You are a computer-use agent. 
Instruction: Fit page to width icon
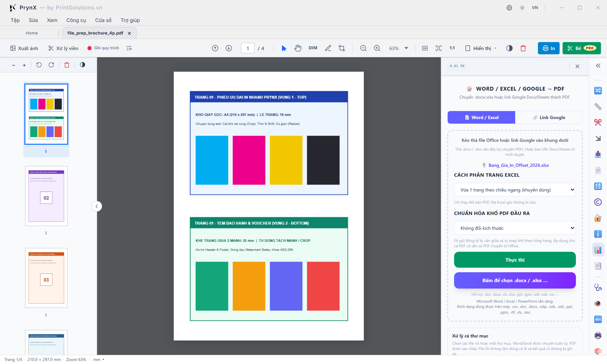(425, 48)
